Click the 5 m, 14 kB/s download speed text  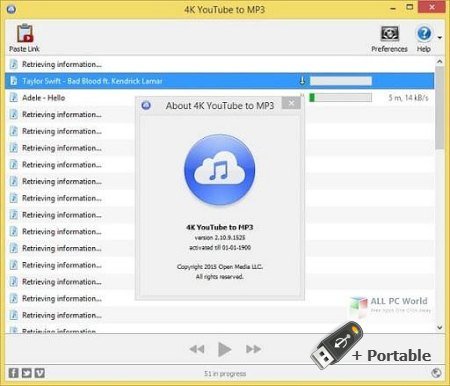tap(408, 98)
